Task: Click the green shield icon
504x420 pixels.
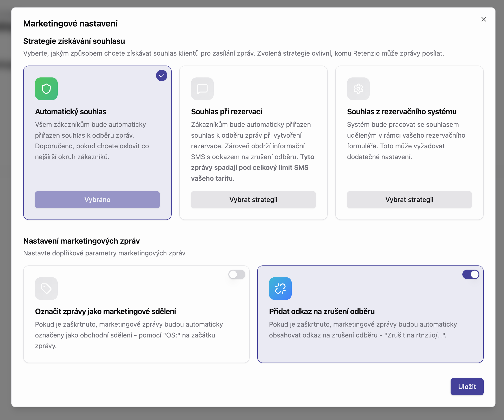Action: point(46,89)
